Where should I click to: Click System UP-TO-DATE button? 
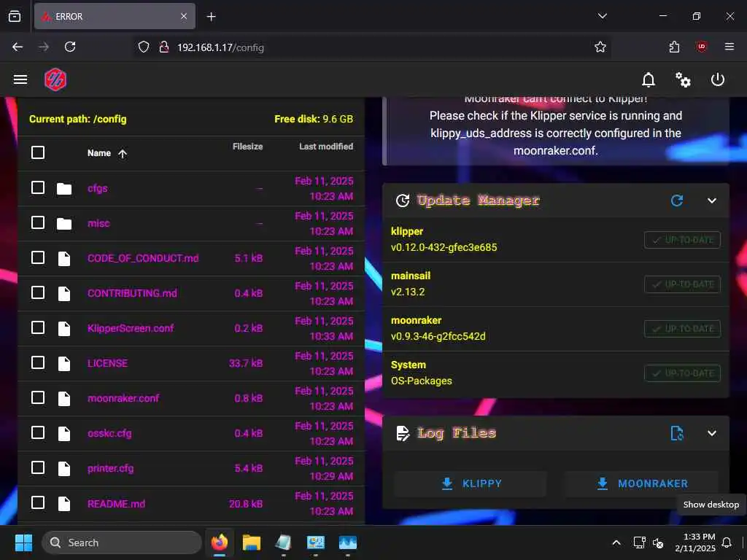pos(682,373)
